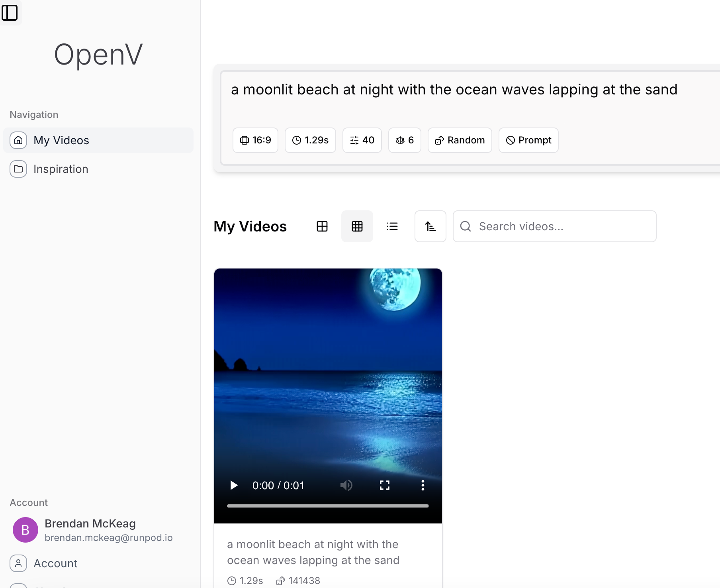Play the moonlit beach video
Image resolution: width=720 pixels, height=588 pixels.
coord(234,485)
